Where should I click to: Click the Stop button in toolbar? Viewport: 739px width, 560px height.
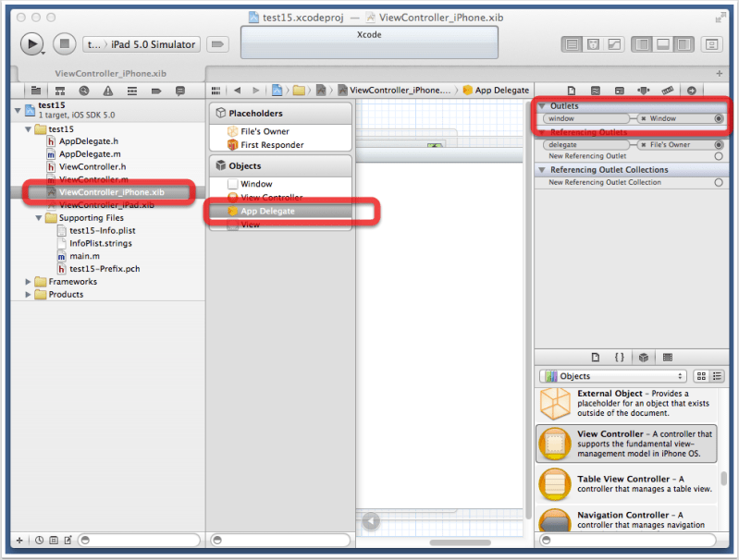coord(64,43)
